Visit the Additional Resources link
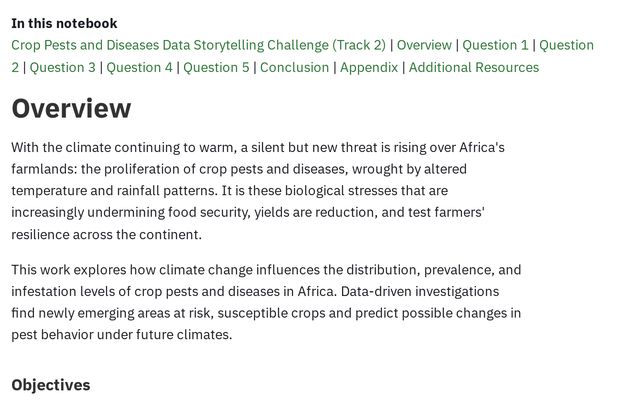Image resolution: width=640 pixels, height=400 pixels. click(473, 67)
